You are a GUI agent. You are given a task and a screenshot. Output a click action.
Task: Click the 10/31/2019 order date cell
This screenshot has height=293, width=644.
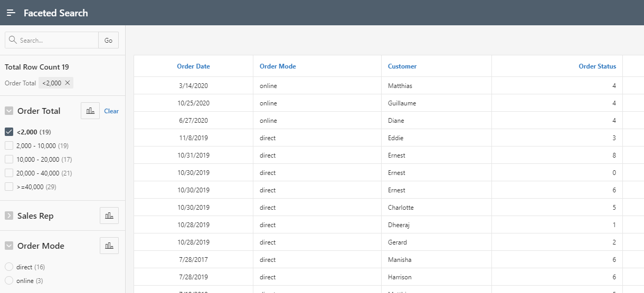pyautogui.click(x=193, y=155)
